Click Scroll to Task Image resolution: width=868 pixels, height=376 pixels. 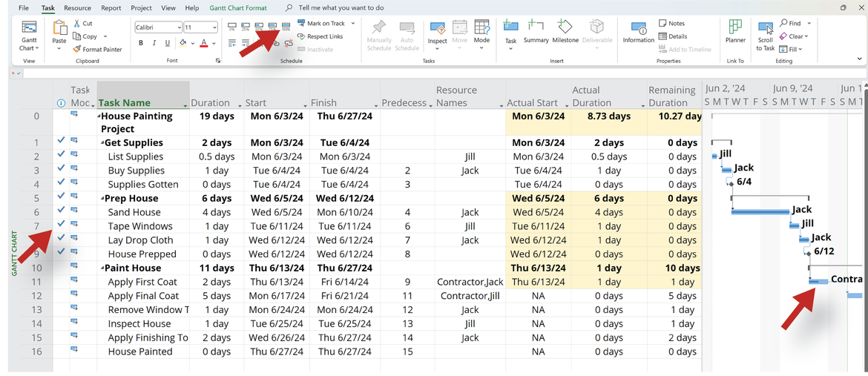(766, 36)
